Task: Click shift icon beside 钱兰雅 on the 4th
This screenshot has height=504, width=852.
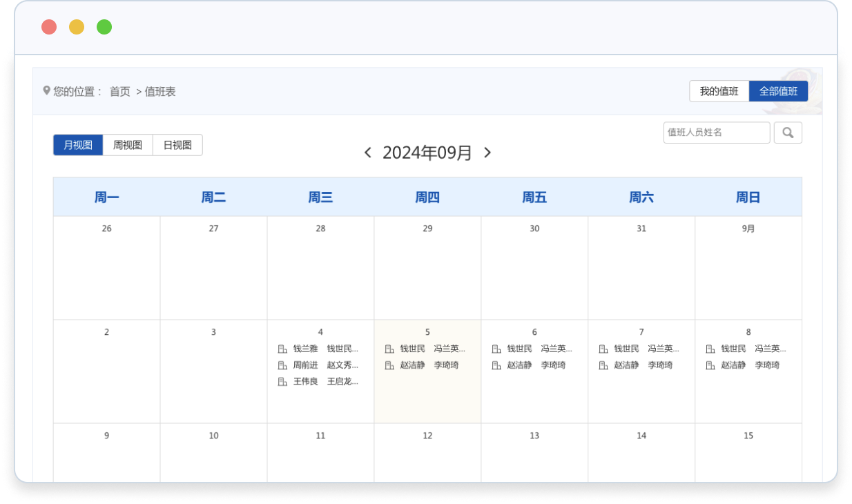Action: [282, 349]
